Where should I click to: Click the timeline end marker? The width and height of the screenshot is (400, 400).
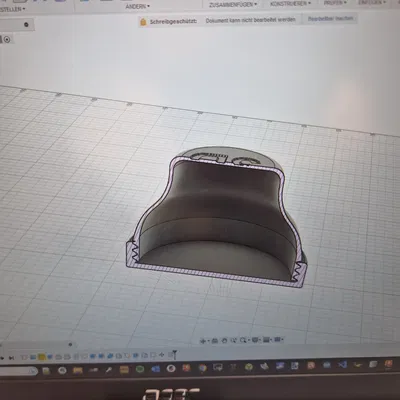click(x=174, y=354)
